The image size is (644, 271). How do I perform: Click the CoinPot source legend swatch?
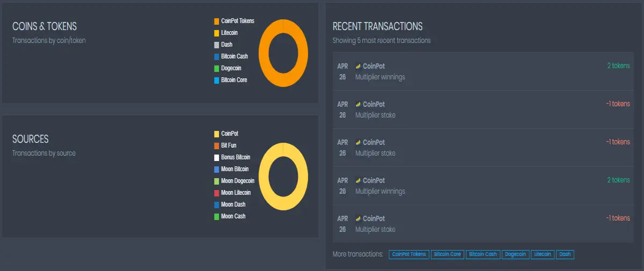216,134
